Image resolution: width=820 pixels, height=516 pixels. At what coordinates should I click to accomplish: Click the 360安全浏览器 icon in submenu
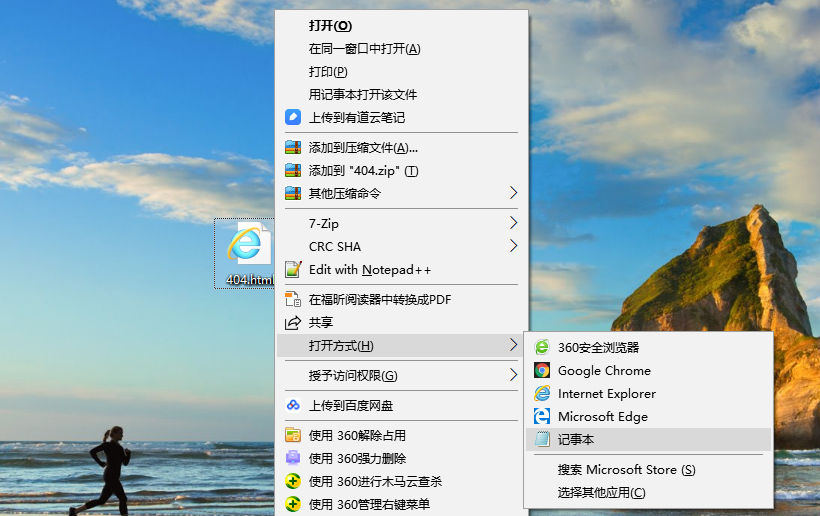tap(542, 347)
